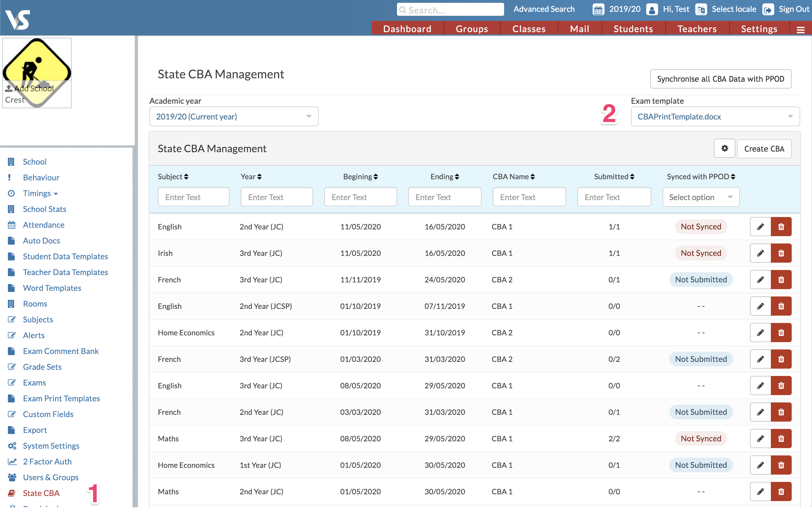The width and height of the screenshot is (812, 527).
Task: Click the trash icon for Home Economics 1st Year
Action: pyautogui.click(x=781, y=465)
